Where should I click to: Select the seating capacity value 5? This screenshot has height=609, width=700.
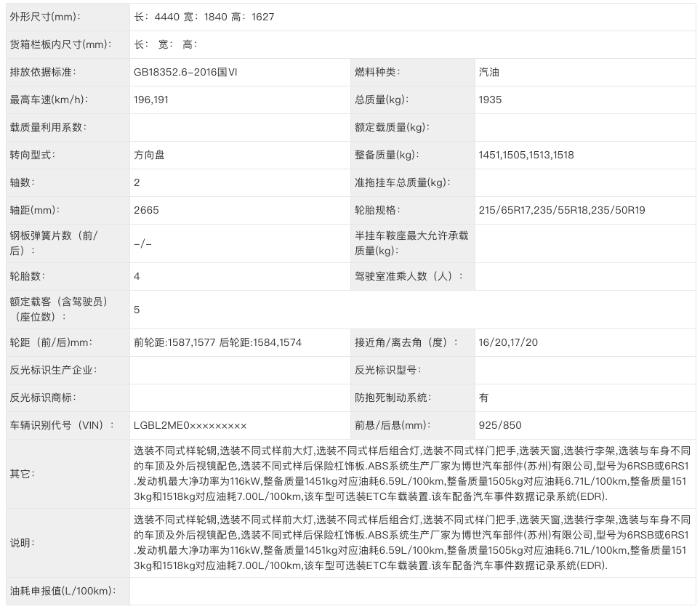pos(134,308)
